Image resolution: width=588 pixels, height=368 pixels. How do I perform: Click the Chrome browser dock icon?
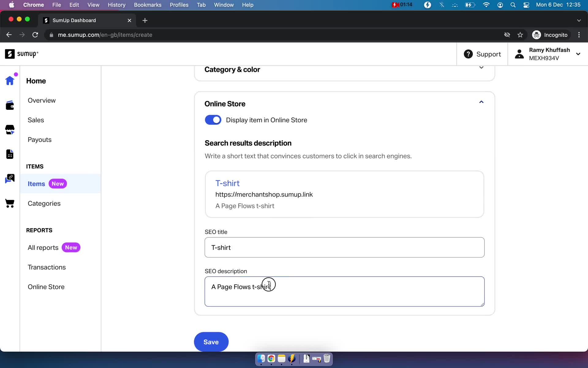coord(271,358)
